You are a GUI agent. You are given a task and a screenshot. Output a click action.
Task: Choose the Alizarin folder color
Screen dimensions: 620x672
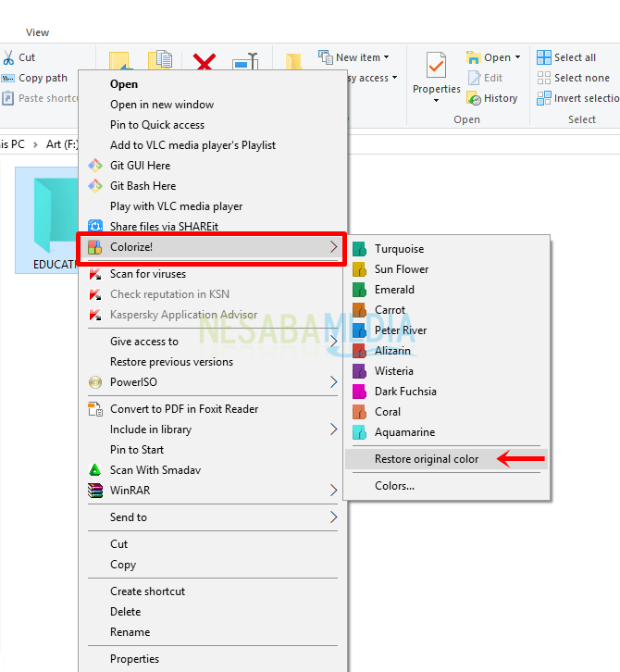pyautogui.click(x=447, y=351)
